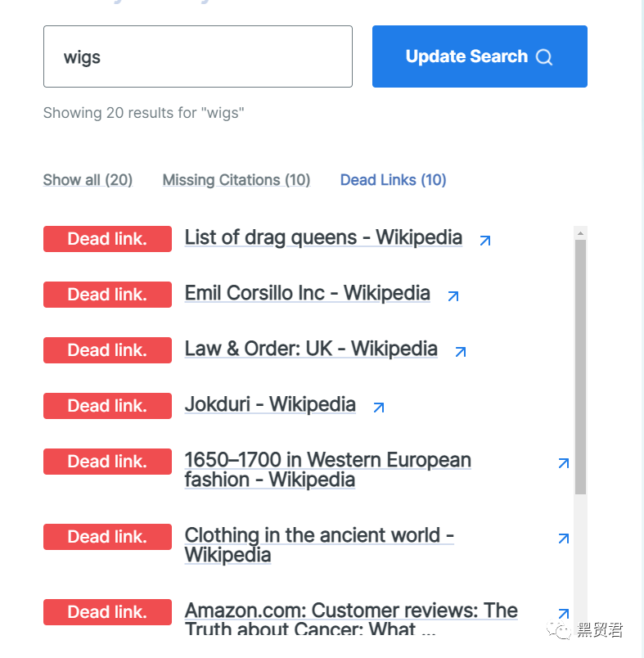Open Emil Corsillo Inc - Wikipedia link
Viewport: 644px width, 658px height.
307,293
